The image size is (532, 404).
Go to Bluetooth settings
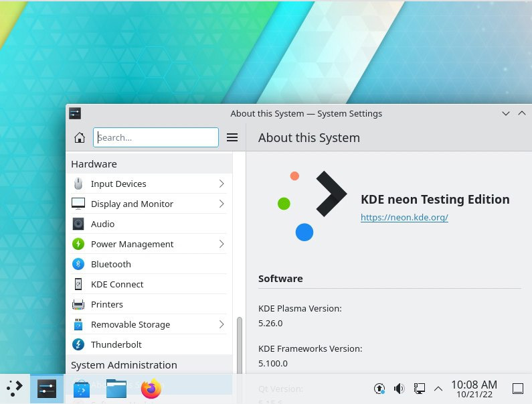pyautogui.click(x=110, y=264)
